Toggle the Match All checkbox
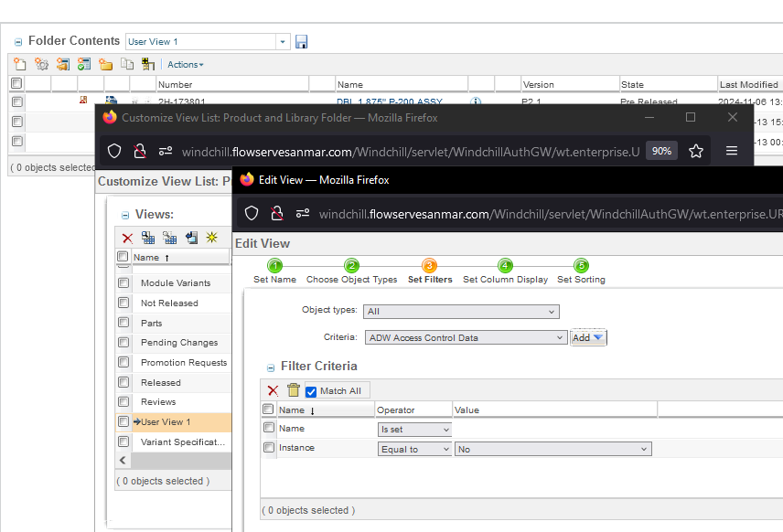Screen dimensions: 783x532 310,390
